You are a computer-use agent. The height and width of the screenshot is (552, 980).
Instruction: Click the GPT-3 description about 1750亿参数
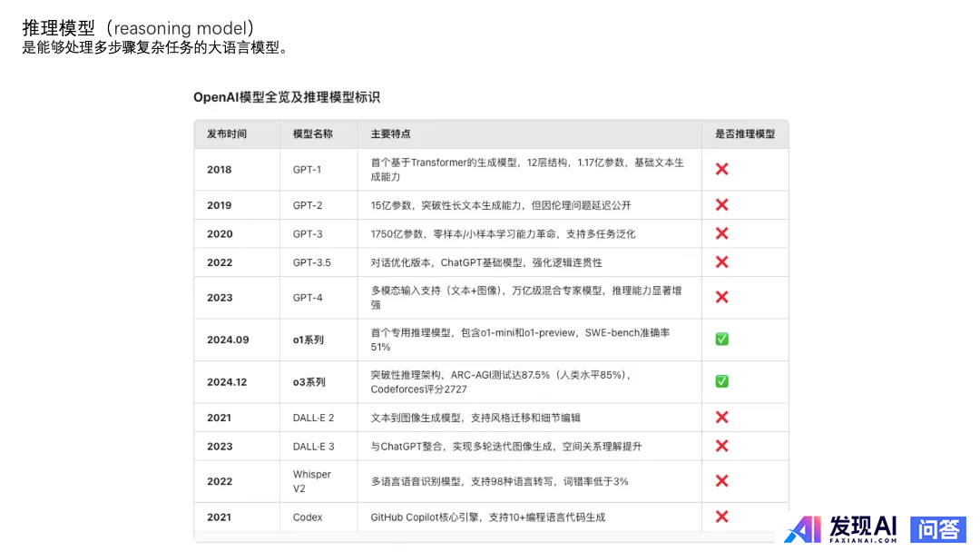tap(503, 234)
